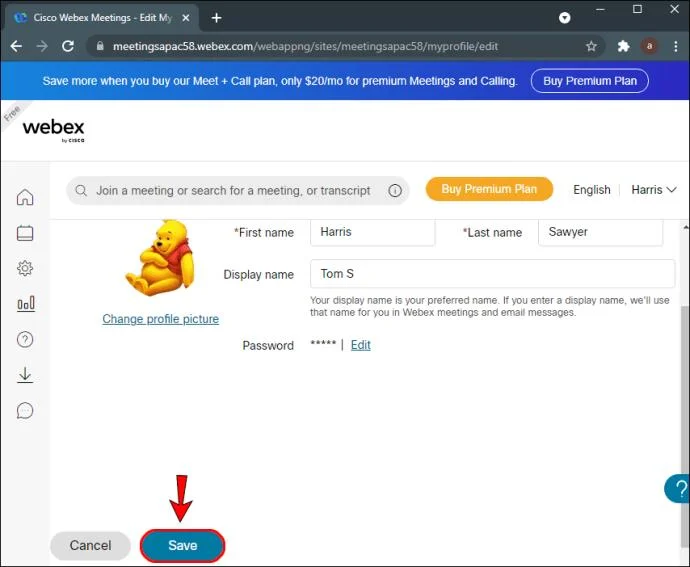Open the Feedback chat bubble icon
The image size is (690, 567).
(25, 410)
